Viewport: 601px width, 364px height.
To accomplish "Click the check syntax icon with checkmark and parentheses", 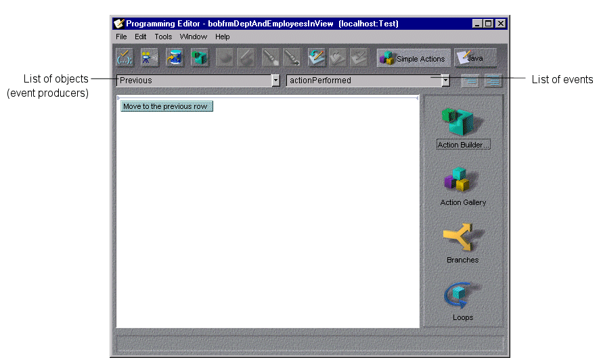I will 125,58.
